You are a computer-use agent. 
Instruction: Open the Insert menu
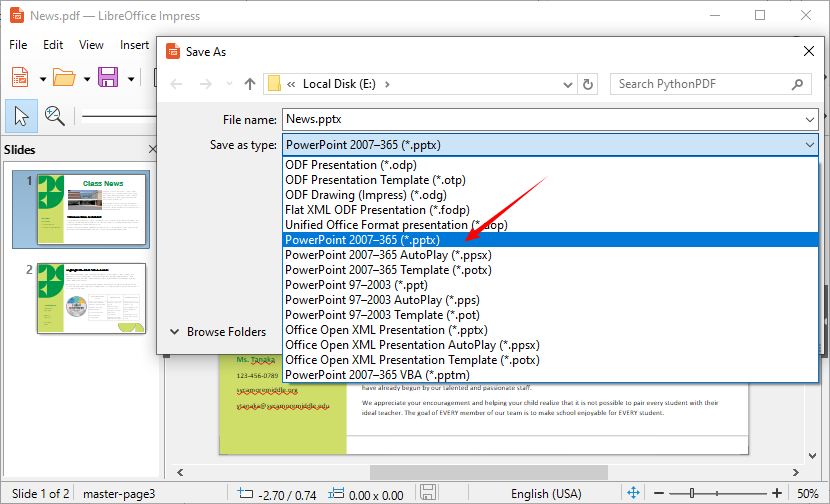134,45
